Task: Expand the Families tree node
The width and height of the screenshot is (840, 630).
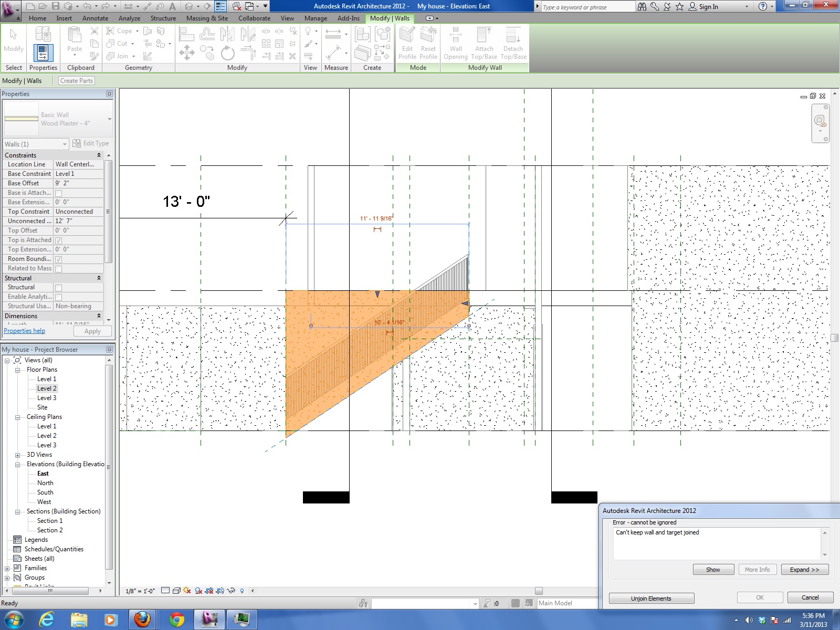Action: tap(7, 568)
